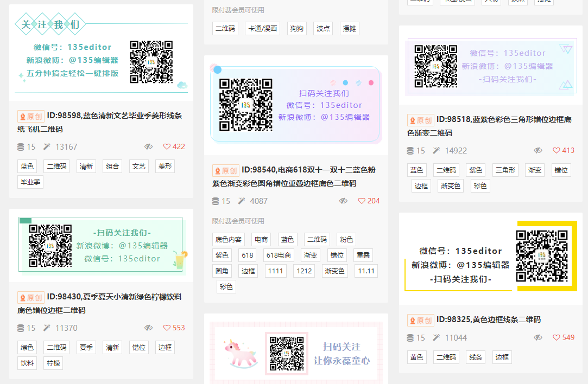The height and width of the screenshot is (384, 588).
Task: Open title ID:98540 电商618双十一
Action: point(294,176)
